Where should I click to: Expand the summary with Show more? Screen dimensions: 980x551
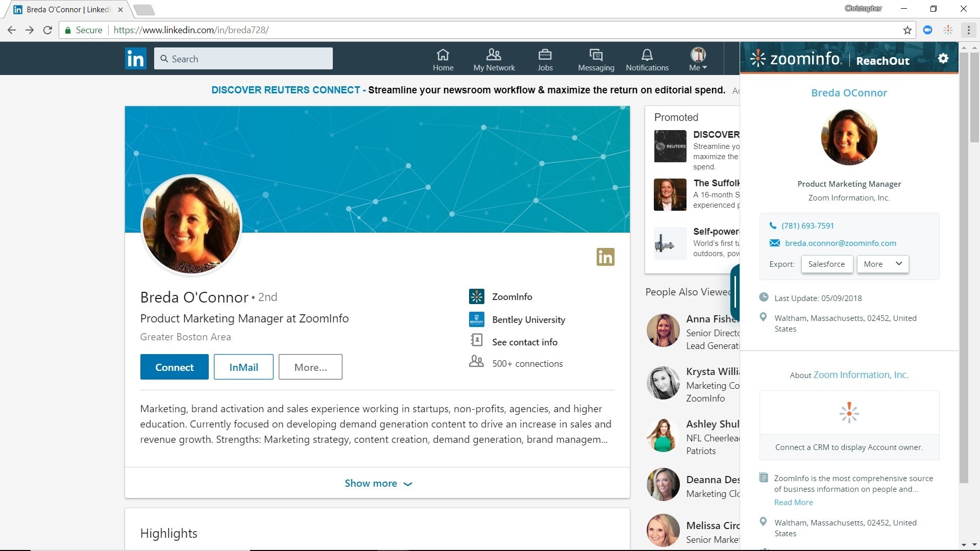(x=378, y=483)
